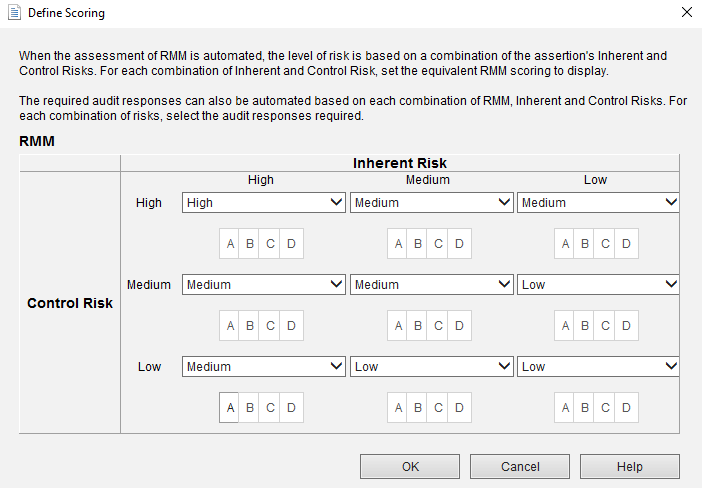Toggle response B for High control, Low inherent

pos(586,243)
